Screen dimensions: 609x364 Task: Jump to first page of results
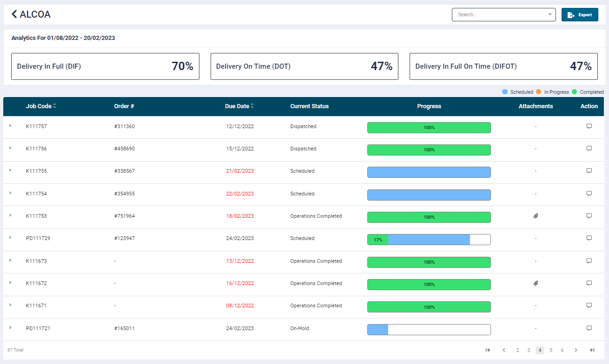tap(488, 350)
